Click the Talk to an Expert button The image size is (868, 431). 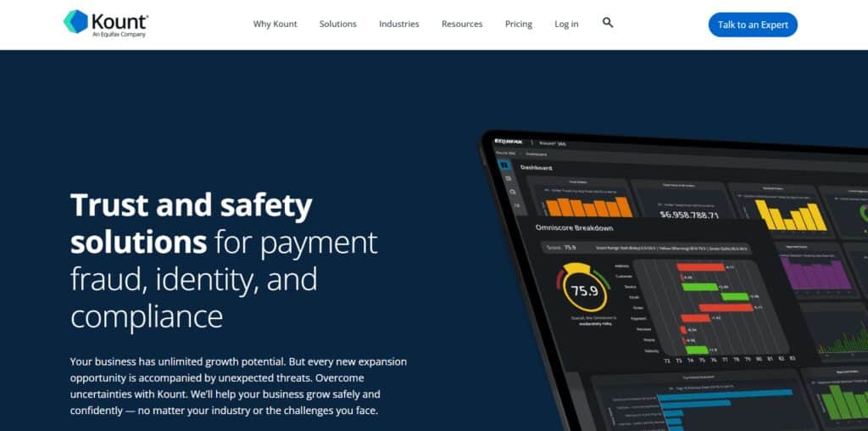tap(753, 25)
